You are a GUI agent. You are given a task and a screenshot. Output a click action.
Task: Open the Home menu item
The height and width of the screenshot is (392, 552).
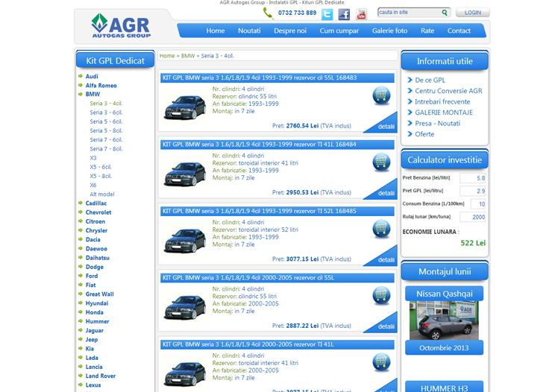click(215, 31)
